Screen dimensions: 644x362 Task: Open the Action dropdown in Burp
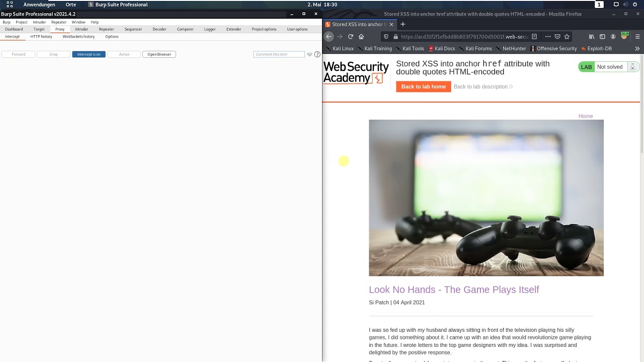click(124, 54)
